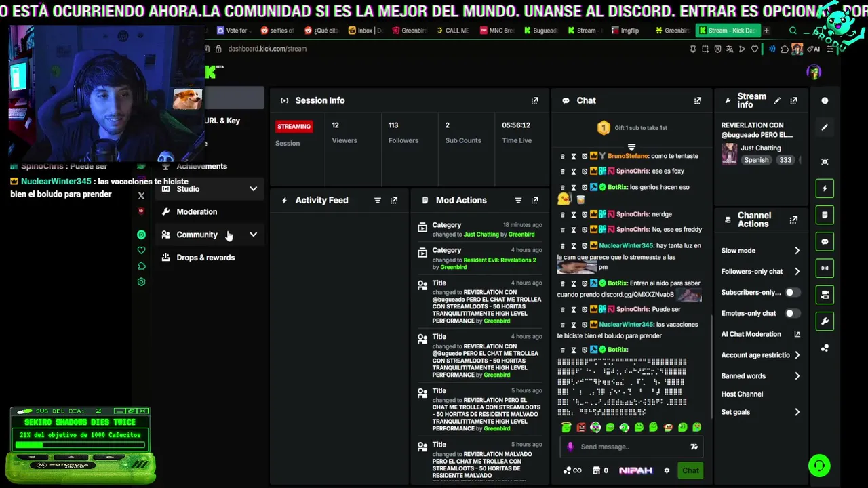Click the pencil icon in right sidebar
Image resolution: width=868 pixels, height=488 pixels.
pos(825,127)
